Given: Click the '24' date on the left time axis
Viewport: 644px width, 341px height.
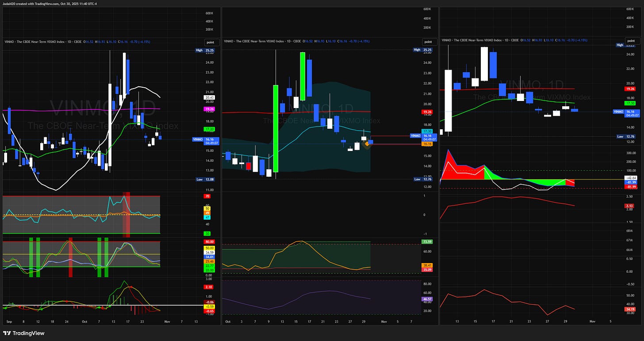Looking at the screenshot, I should tap(66, 322).
